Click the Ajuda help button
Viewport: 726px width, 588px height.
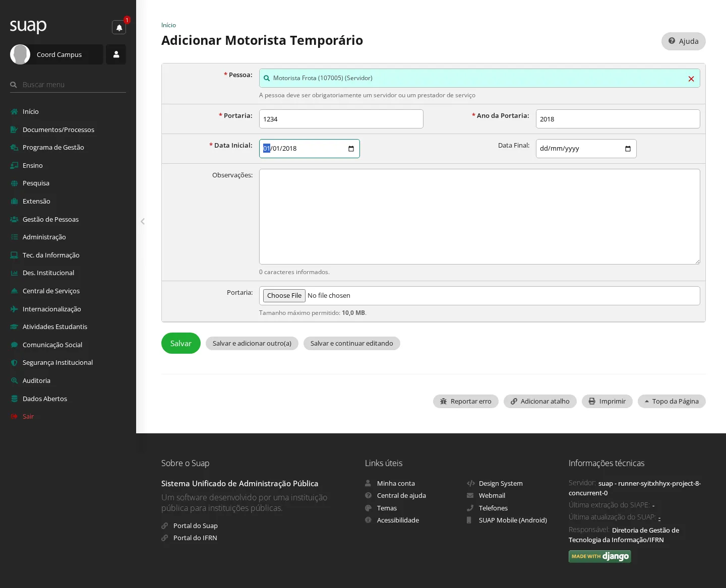tap(684, 41)
